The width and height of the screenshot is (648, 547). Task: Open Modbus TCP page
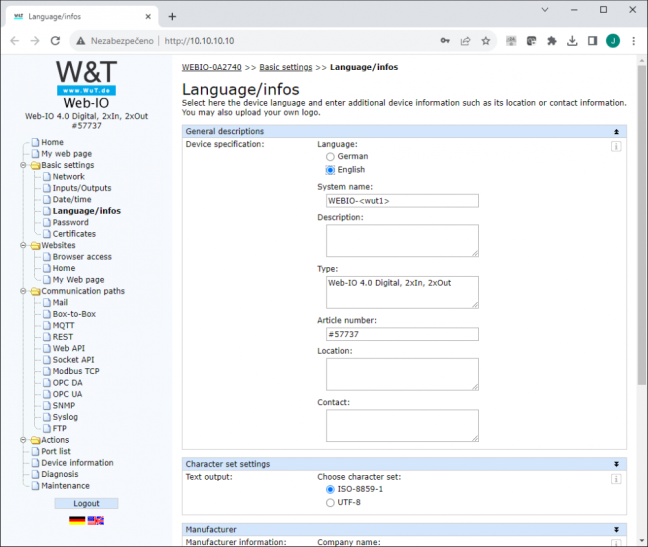(76, 371)
